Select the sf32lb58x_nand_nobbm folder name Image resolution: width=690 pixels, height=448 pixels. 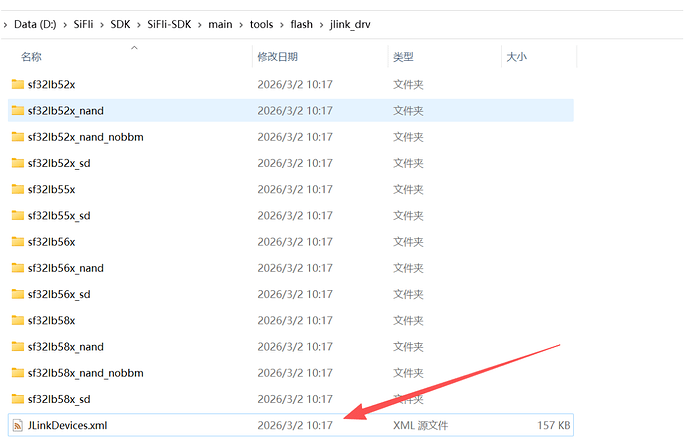tap(85, 373)
